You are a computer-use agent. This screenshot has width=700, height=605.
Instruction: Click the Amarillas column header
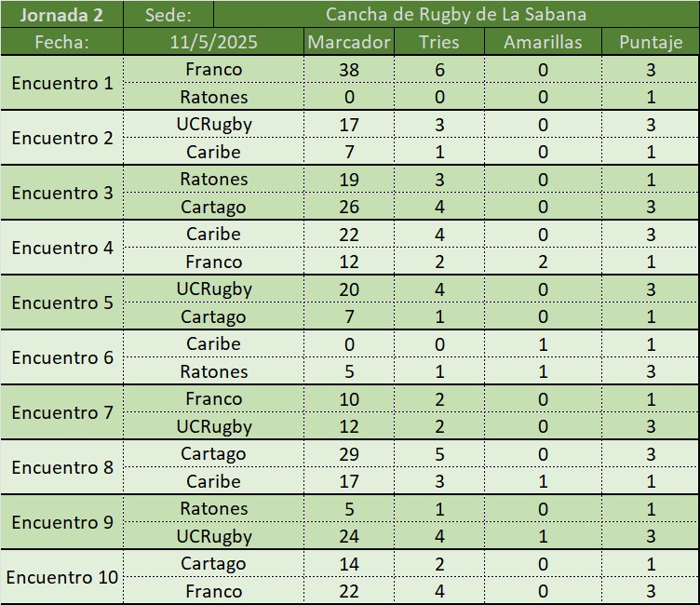click(x=543, y=42)
